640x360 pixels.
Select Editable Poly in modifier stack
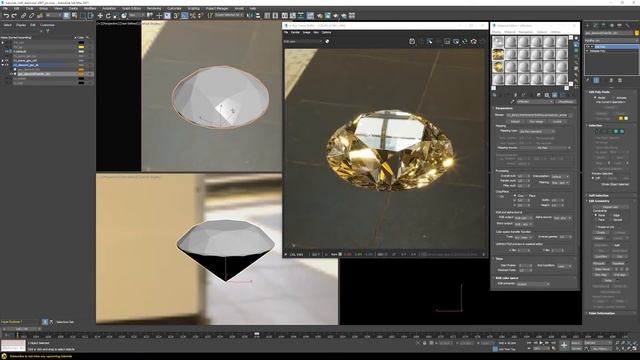tap(598, 51)
